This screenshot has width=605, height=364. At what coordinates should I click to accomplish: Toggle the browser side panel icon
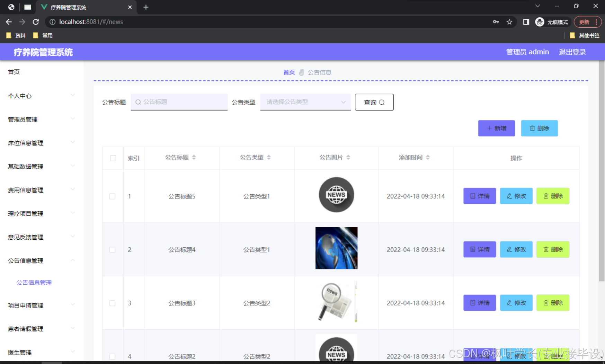pyautogui.click(x=526, y=22)
